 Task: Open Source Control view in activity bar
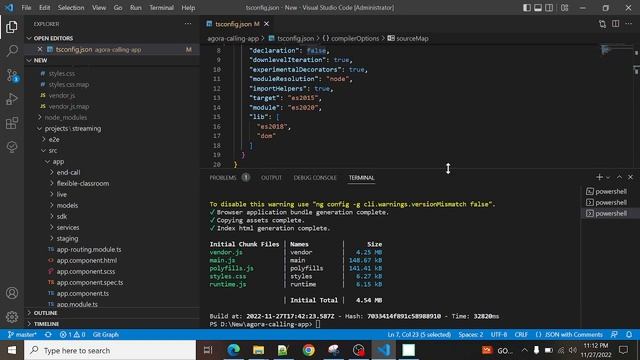(x=12, y=75)
